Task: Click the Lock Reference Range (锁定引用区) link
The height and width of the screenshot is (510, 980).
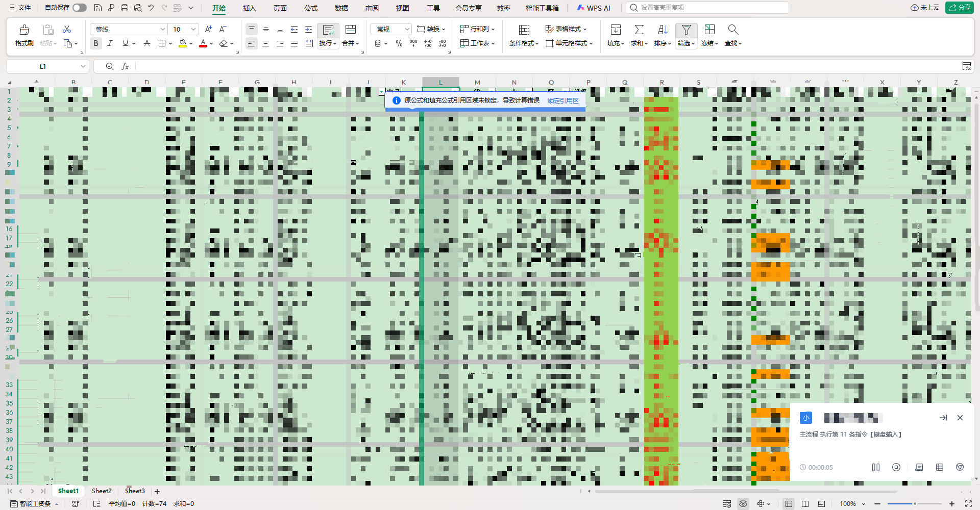Action: point(563,100)
